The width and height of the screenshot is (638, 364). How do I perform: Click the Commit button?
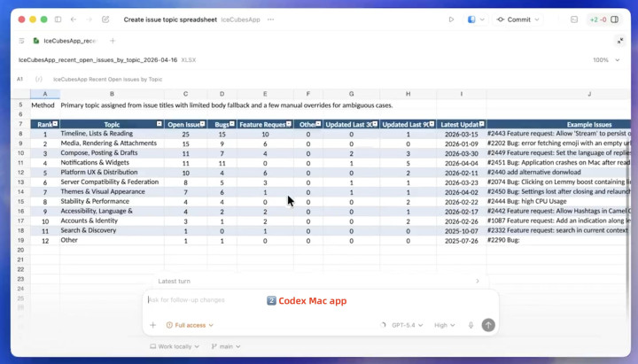[x=514, y=19]
